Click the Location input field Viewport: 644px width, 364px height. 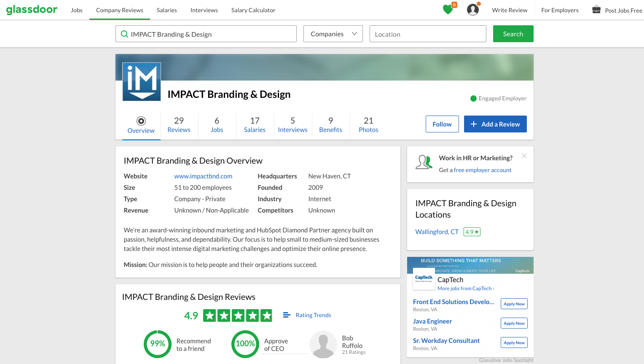click(x=428, y=34)
